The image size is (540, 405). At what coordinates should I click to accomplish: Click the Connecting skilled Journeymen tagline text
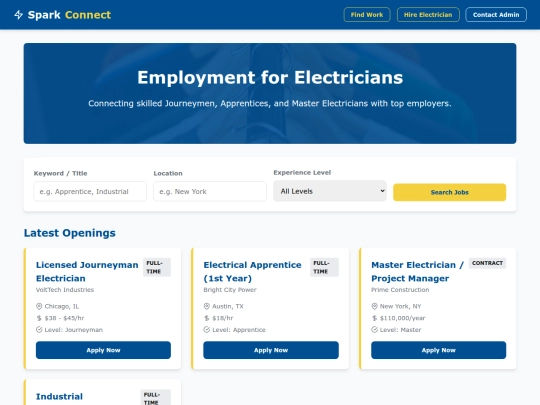[270, 103]
